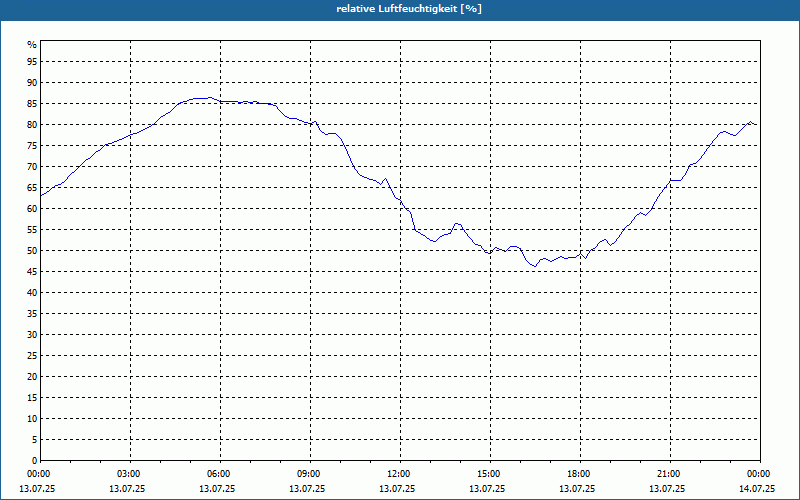This screenshot has height=500, width=800.
Task: Click the date '13.07.25' under 18:00
Action: click(x=577, y=488)
